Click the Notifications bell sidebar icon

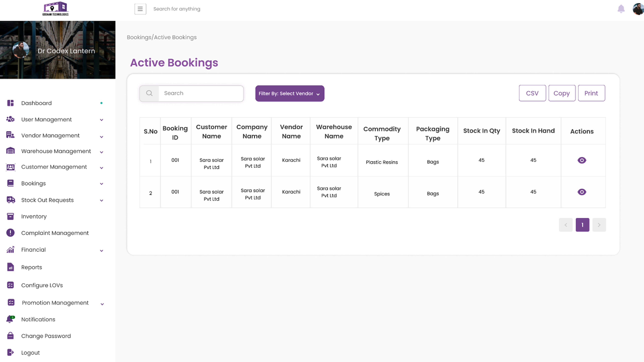[x=10, y=319]
